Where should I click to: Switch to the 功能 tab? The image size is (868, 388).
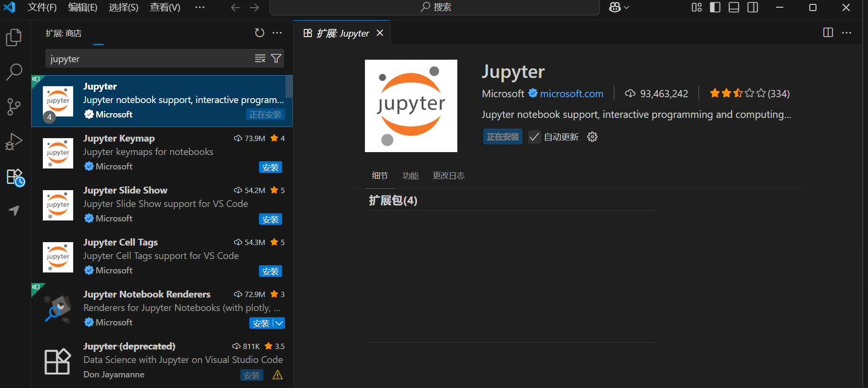click(411, 176)
